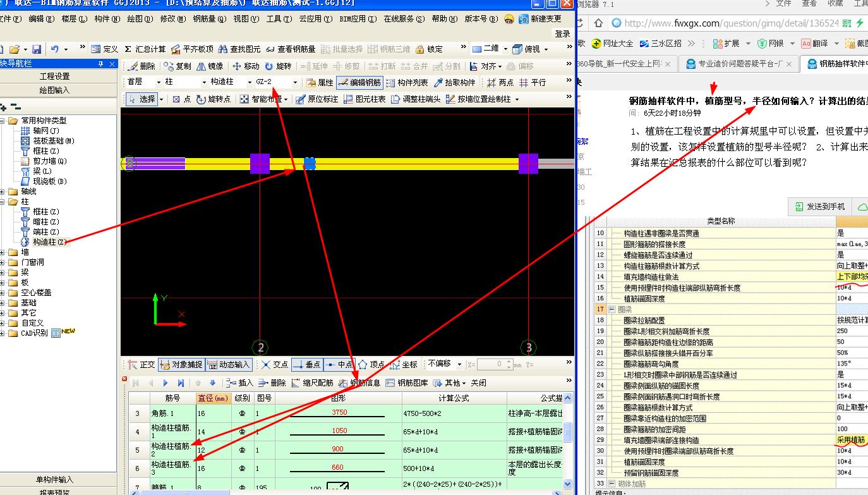Click 原位标注 in-place annotation tool

317,99
